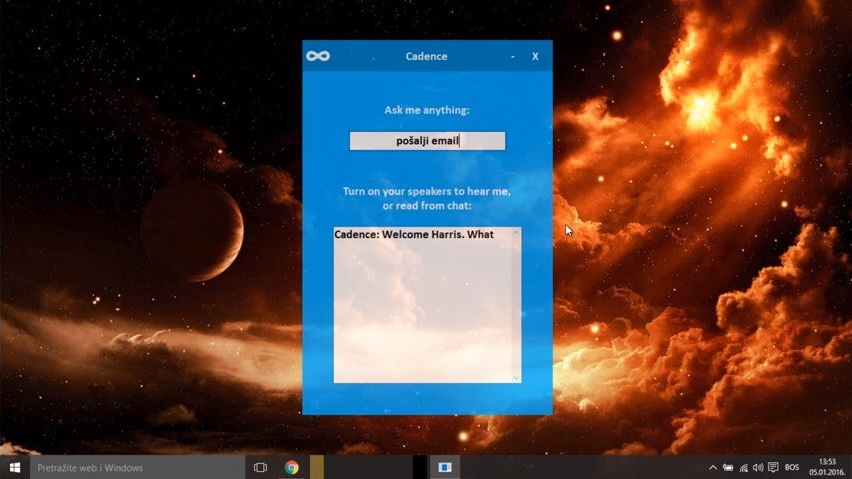
Task: Click the chat scrollbar down arrow
Action: (517, 377)
